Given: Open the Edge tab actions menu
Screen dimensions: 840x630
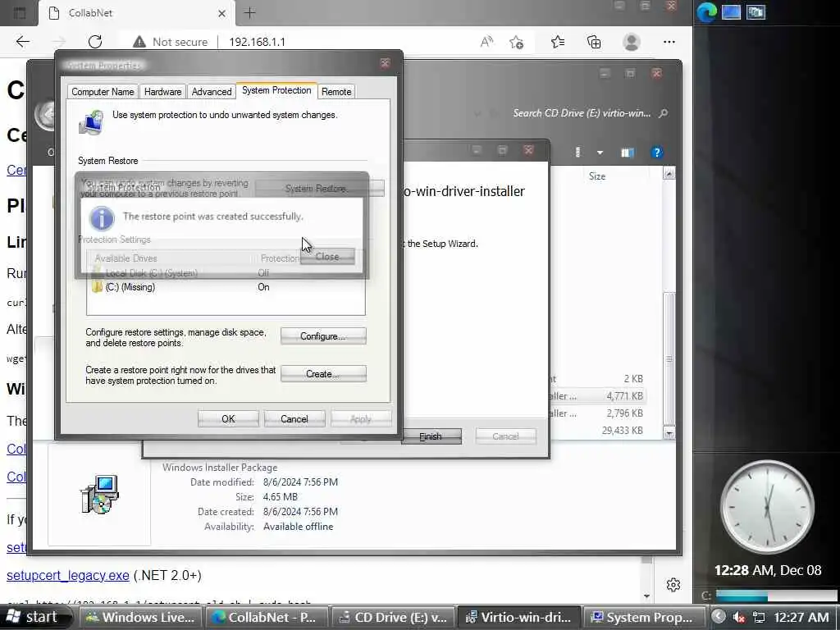Looking at the screenshot, I should (20, 13).
